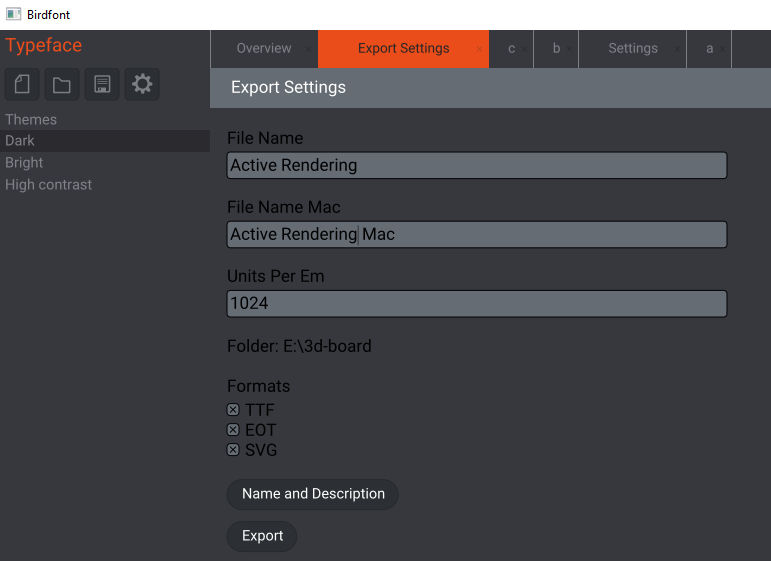
Task: Open settings with the gear icon
Action: point(142,85)
